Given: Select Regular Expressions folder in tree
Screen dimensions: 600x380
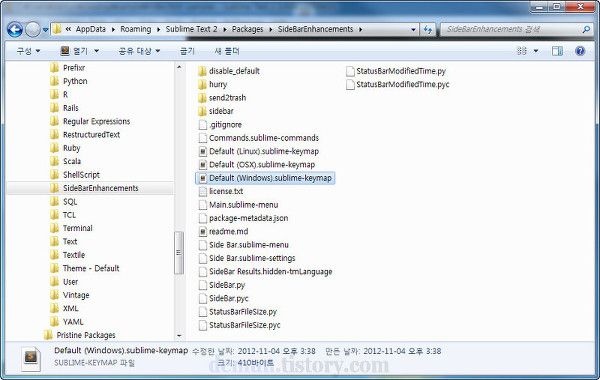Looking at the screenshot, I should pos(96,121).
